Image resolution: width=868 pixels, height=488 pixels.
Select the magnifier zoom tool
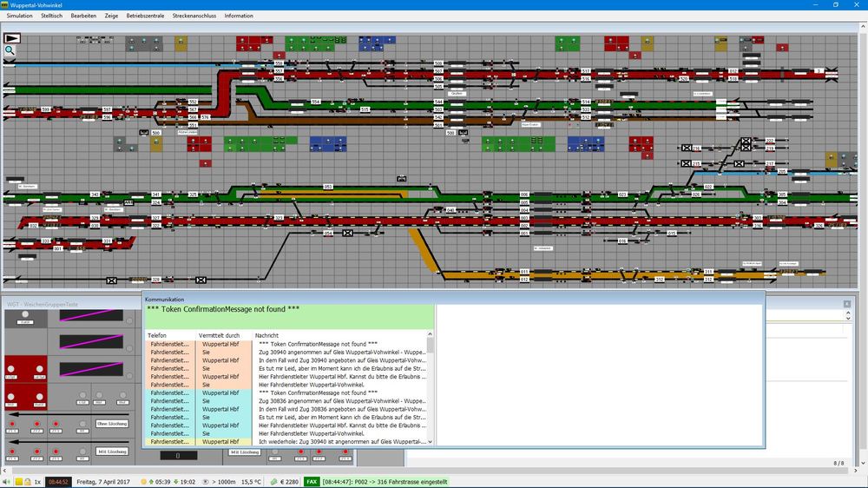coord(10,50)
